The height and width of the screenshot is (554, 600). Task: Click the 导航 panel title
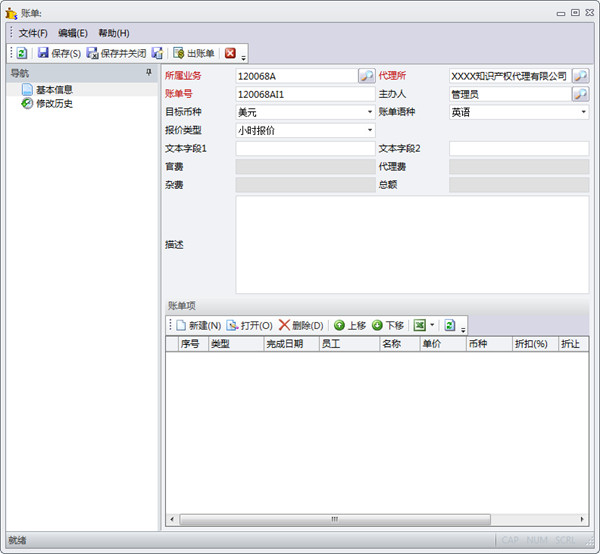point(20,73)
